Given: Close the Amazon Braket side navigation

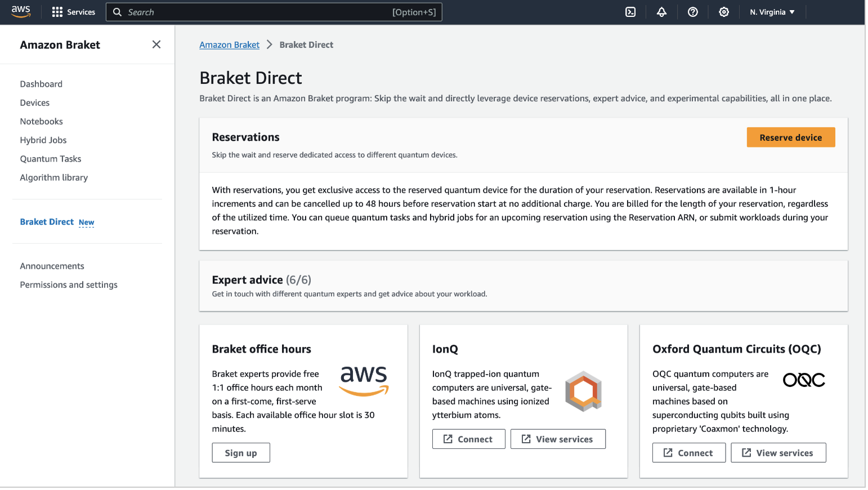Looking at the screenshot, I should (156, 44).
